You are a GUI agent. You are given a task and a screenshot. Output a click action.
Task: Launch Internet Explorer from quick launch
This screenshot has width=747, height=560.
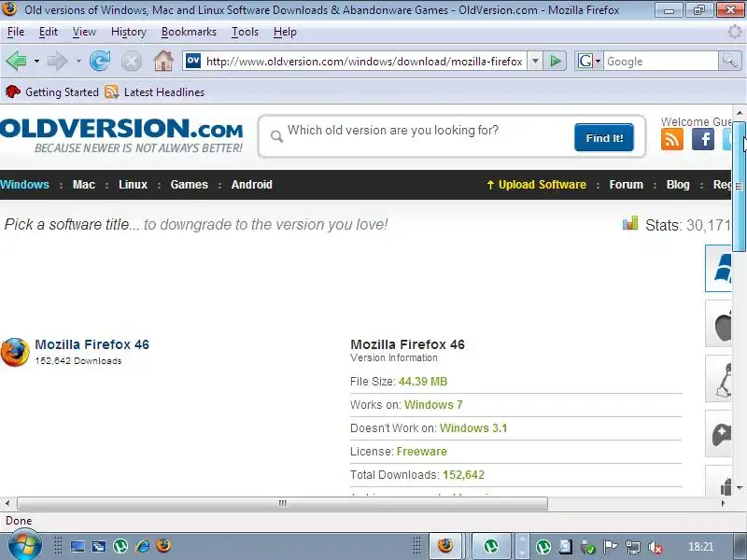[x=142, y=546]
